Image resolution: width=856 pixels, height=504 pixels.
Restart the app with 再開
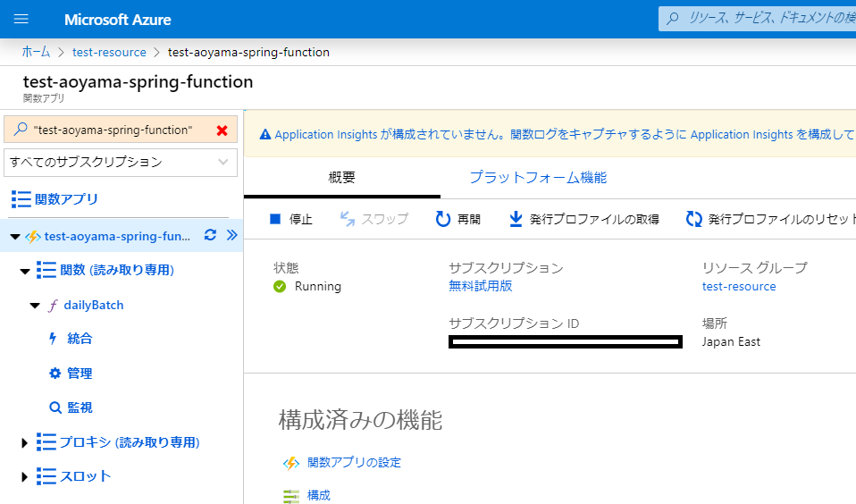[x=458, y=219]
